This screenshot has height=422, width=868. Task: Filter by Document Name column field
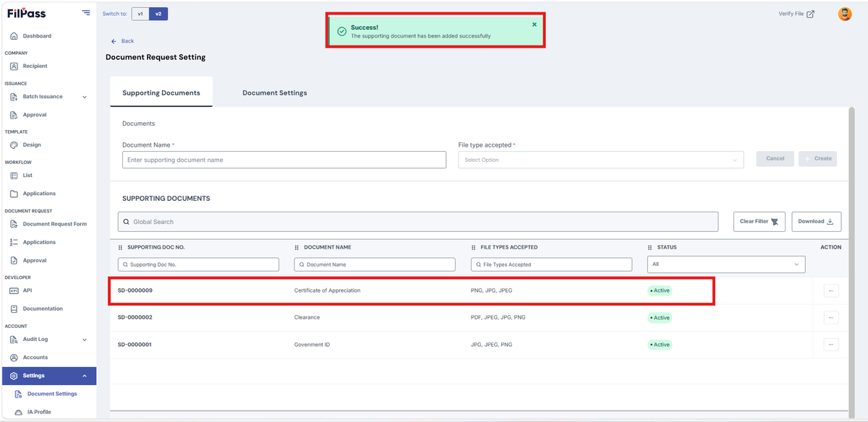(x=375, y=264)
